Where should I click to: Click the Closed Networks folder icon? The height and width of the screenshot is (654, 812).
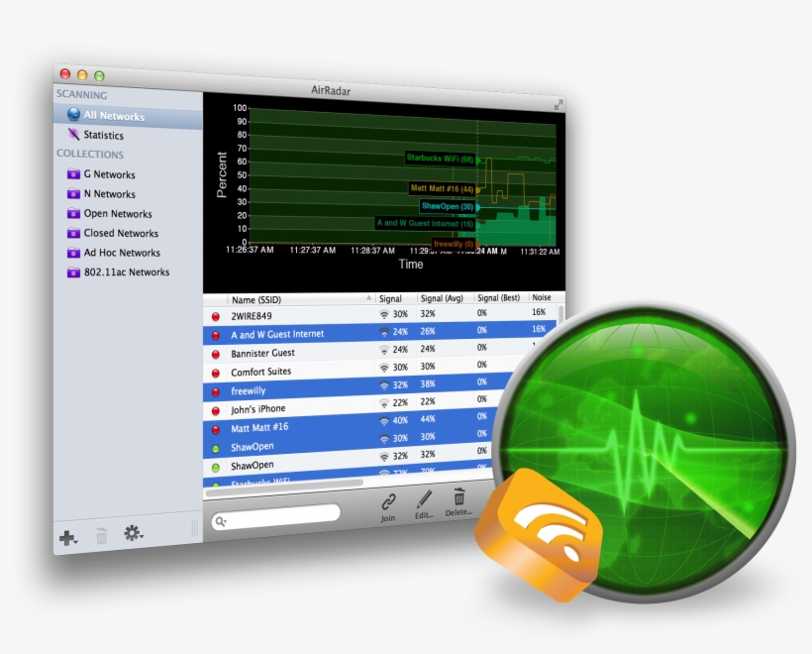tap(73, 233)
